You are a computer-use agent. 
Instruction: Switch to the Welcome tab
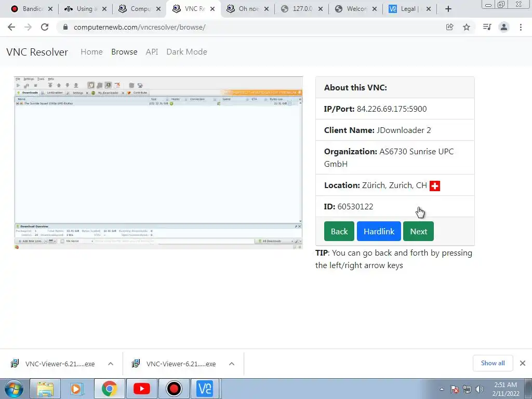click(x=355, y=9)
